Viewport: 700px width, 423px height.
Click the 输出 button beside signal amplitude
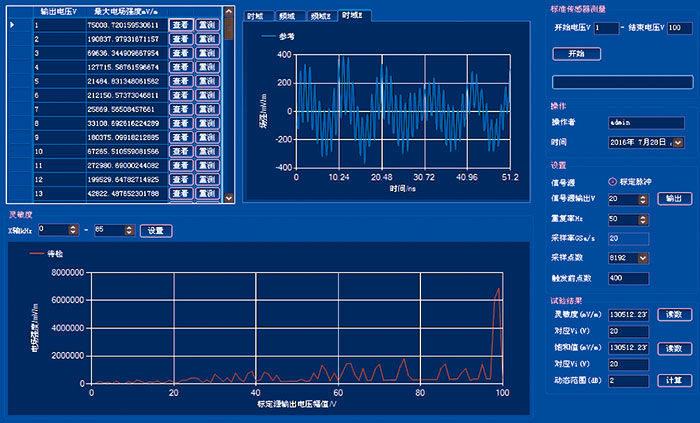[x=673, y=199]
